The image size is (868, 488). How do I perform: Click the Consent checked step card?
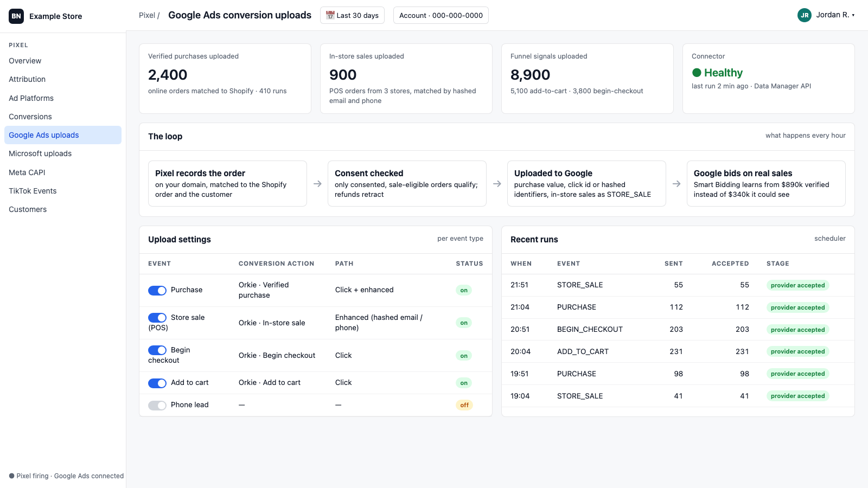[407, 183]
